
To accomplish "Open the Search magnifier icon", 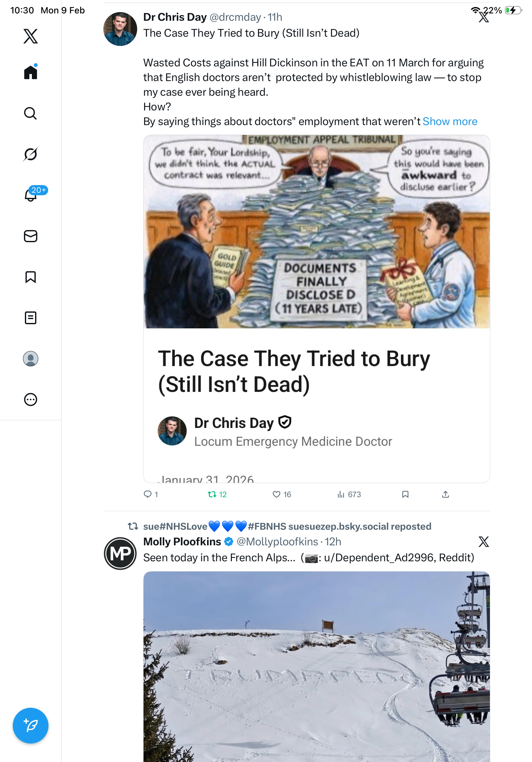I will coord(31,114).
